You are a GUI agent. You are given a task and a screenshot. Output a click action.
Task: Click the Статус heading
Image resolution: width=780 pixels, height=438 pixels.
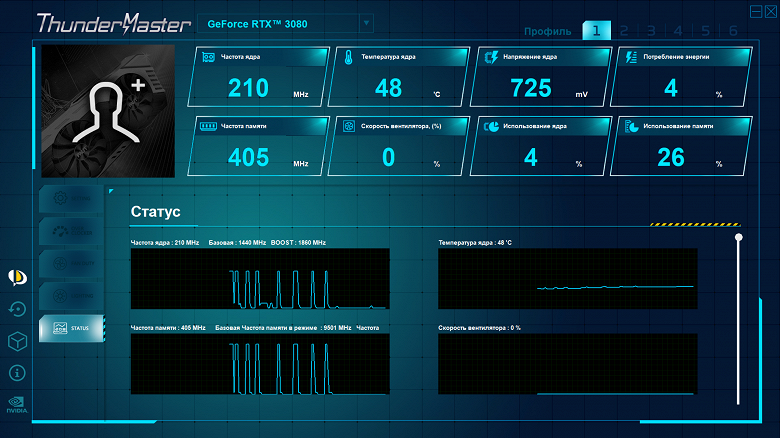tap(155, 212)
